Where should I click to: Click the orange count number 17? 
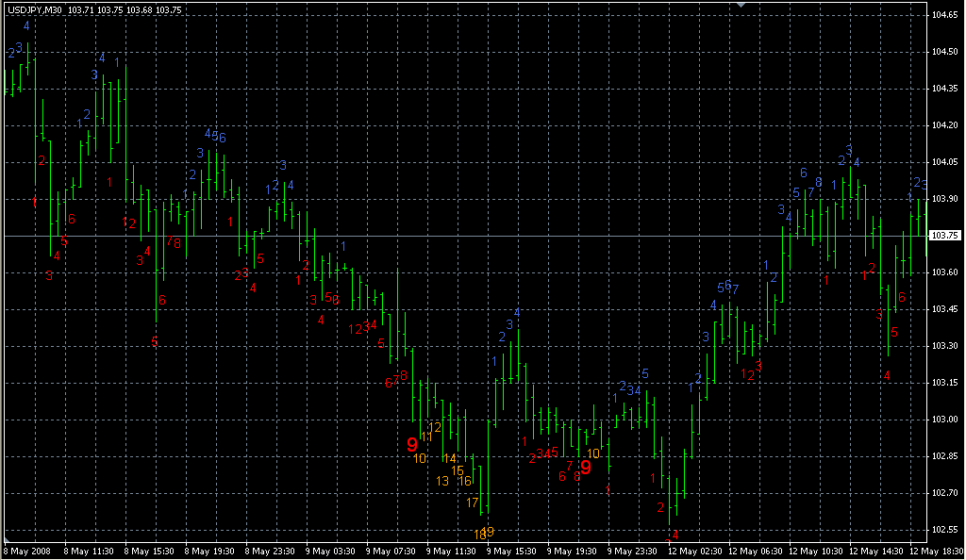(473, 502)
